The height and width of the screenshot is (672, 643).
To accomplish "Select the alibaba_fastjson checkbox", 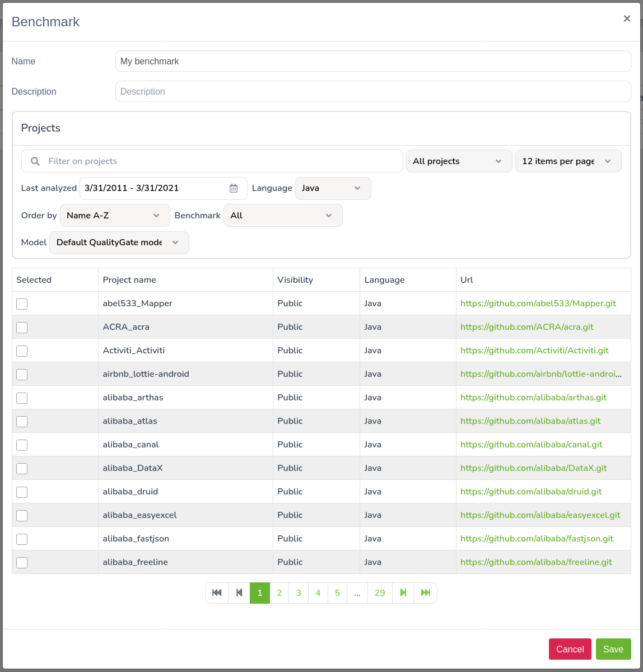I will tap(22, 539).
